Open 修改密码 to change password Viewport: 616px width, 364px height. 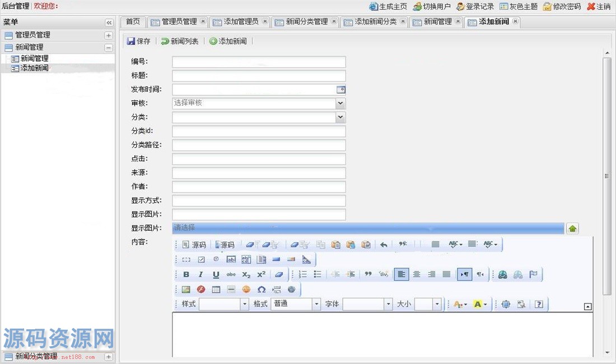(562, 7)
